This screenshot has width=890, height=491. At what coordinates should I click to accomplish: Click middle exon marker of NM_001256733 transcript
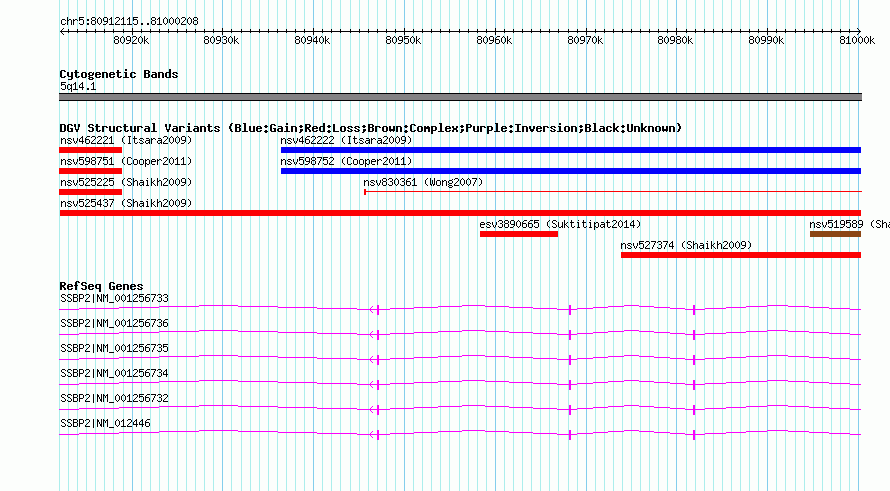click(570, 309)
